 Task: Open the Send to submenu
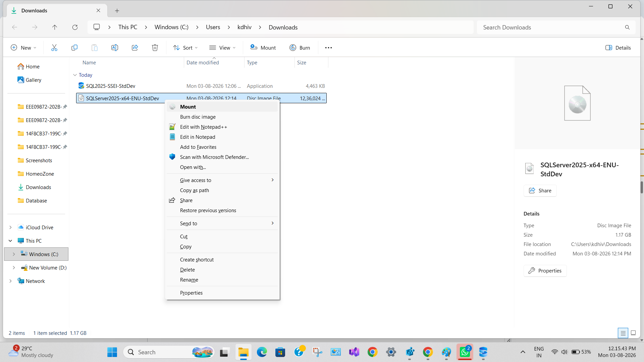[x=223, y=223]
